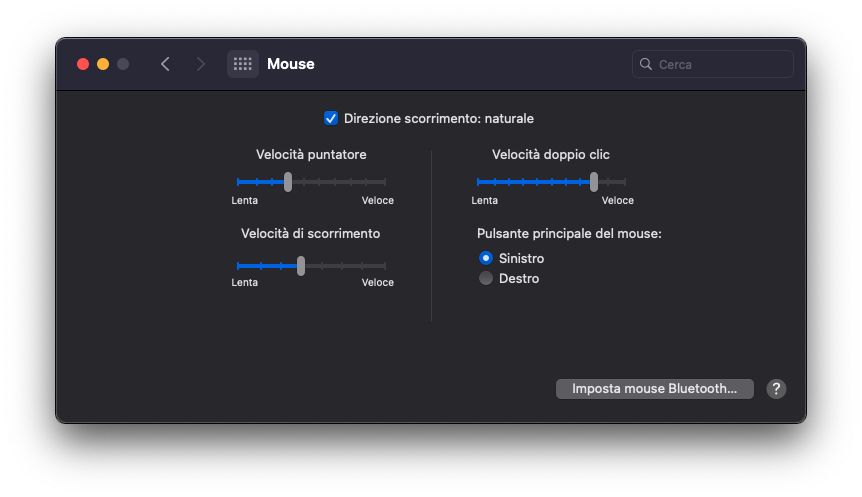This screenshot has width=862, height=497.
Task: Select Sinistro as primary mouse button
Action: [486, 258]
